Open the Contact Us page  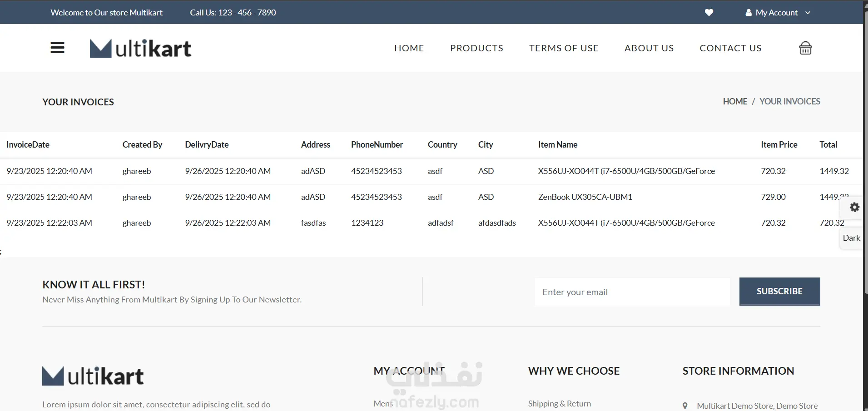click(730, 48)
